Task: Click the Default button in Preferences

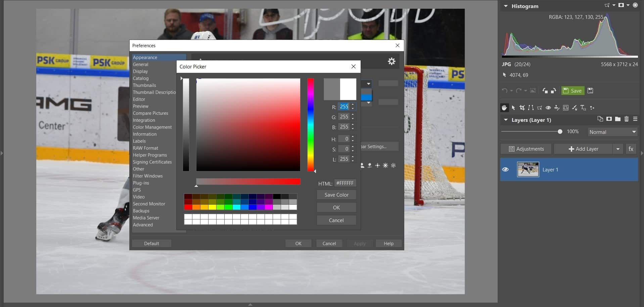Action: (x=151, y=244)
